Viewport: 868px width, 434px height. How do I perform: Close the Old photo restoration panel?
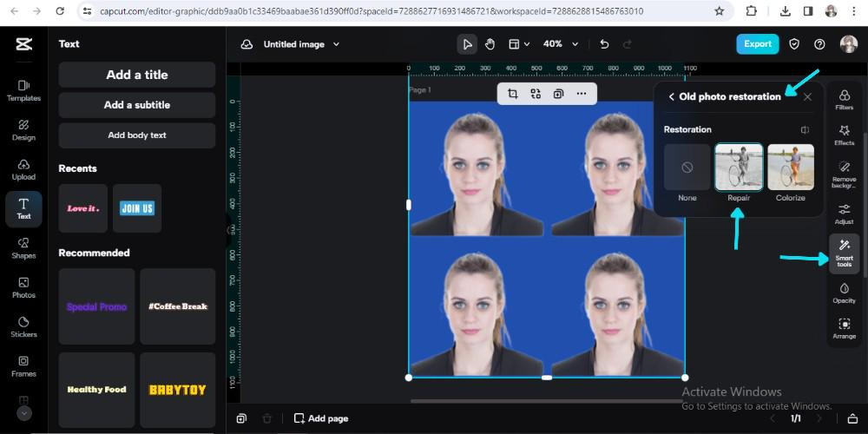point(807,97)
